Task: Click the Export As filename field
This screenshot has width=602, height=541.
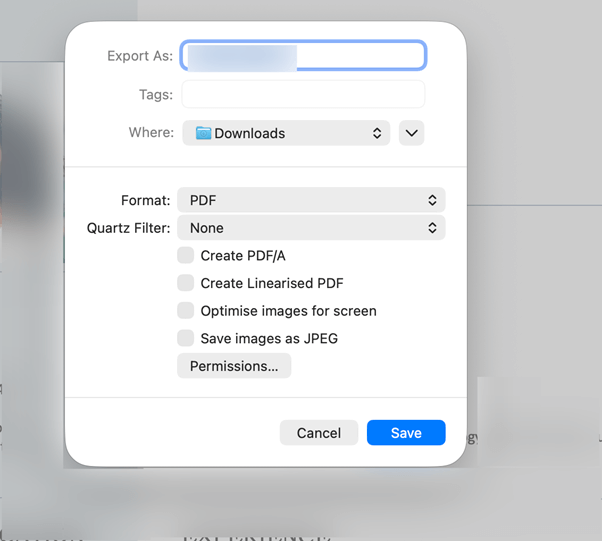Action: pyautogui.click(x=303, y=56)
